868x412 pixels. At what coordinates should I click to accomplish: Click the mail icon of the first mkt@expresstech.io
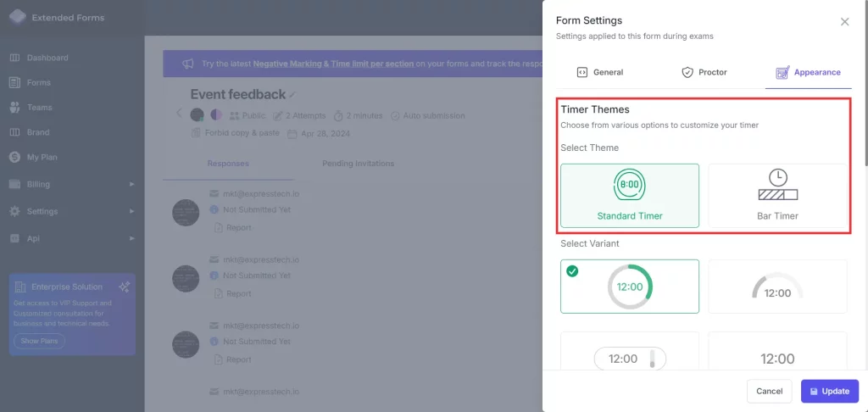214,194
